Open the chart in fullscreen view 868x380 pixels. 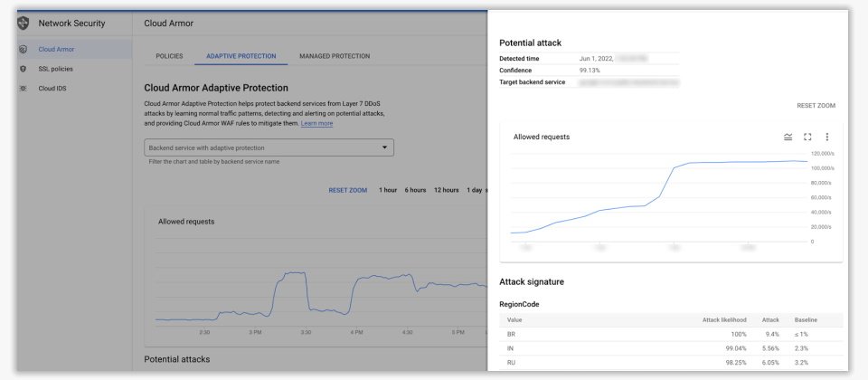[807, 137]
